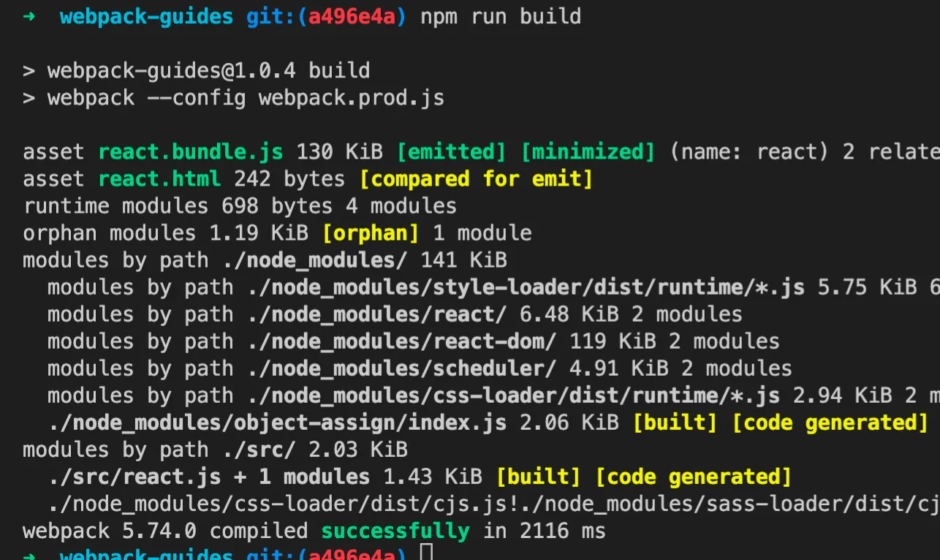Click the [emitted] status tag
940x560 pixels.
[451, 152]
